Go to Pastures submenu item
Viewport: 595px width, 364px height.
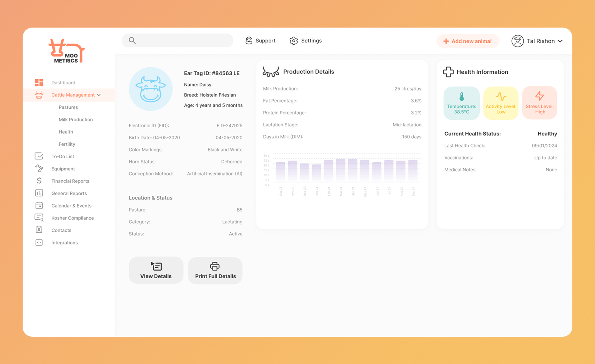pos(68,107)
